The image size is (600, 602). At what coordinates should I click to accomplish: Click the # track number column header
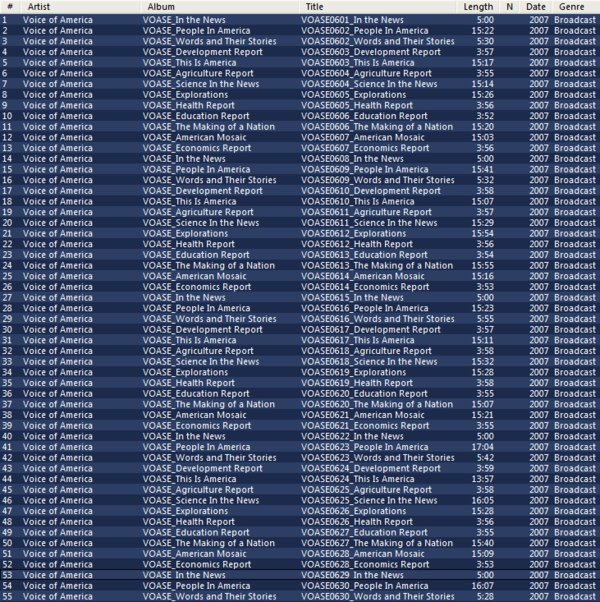(10, 7)
